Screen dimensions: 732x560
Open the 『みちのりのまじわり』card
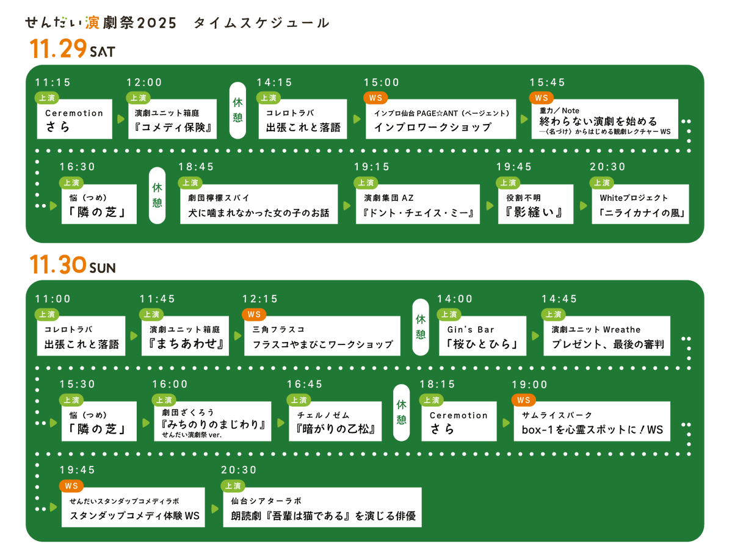212,421
